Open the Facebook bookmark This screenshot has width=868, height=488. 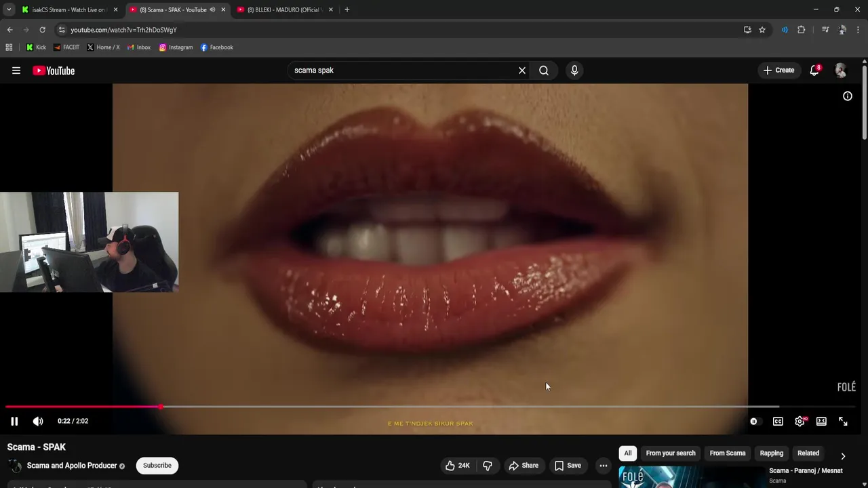[217, 47]
